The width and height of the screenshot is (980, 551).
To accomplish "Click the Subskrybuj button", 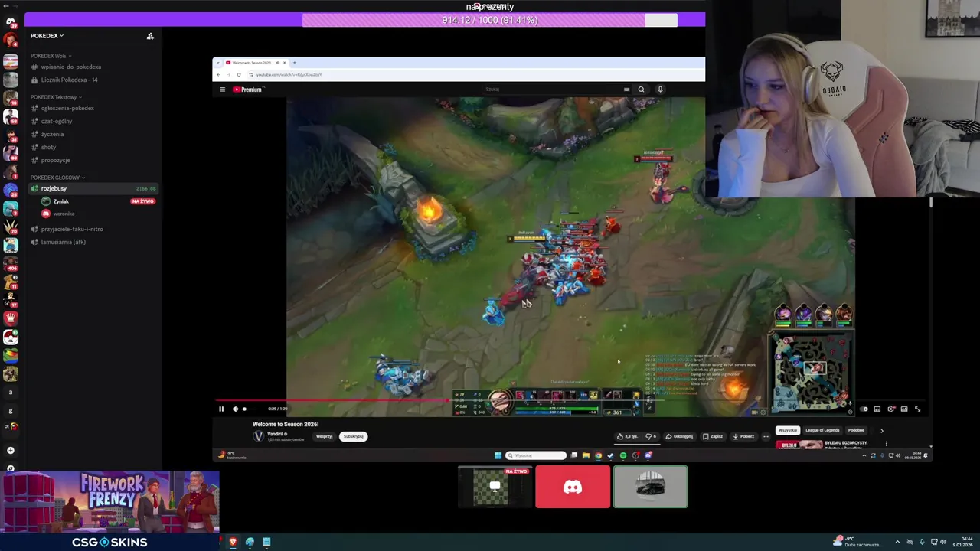I will click(353, 436).
